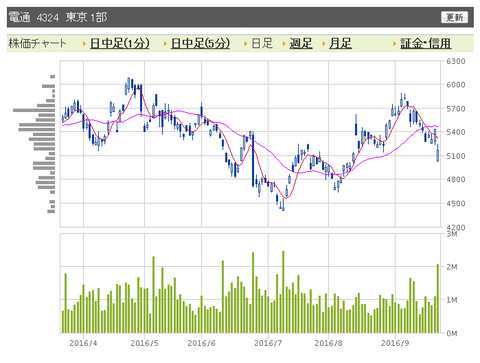Open the 日中足(5分) chart link

pos(200,43)
